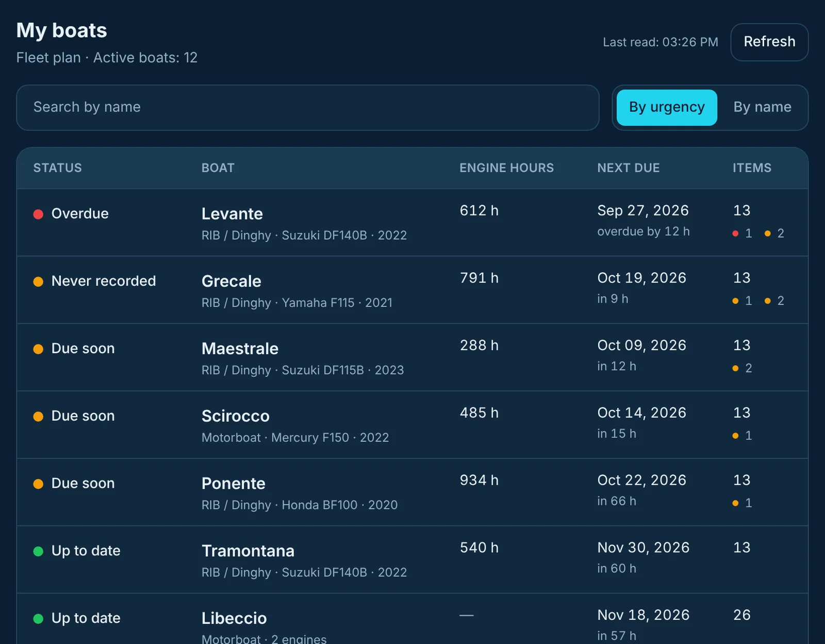Click the orange status dot on Maestrale row
This screenshot has height=644, width=825.
(x=38, y=349)
